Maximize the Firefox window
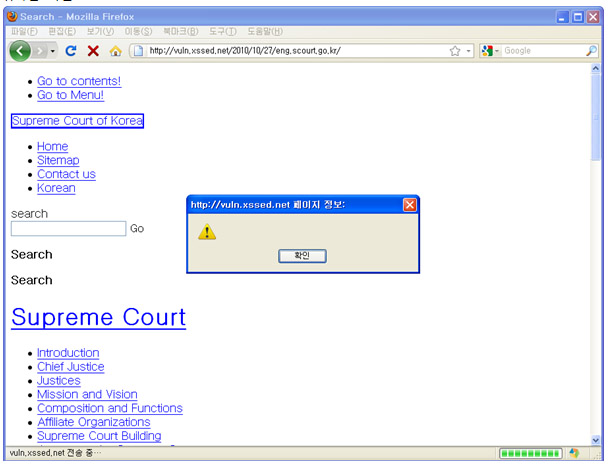 (x=578, y=17)
